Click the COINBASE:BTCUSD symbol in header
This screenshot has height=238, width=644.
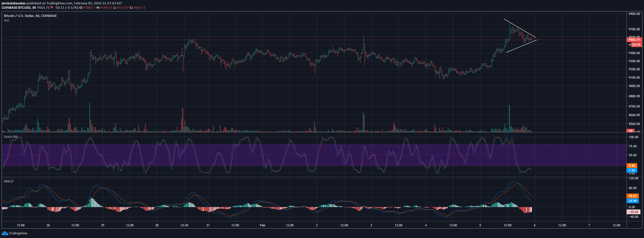[x=16, y=7]
